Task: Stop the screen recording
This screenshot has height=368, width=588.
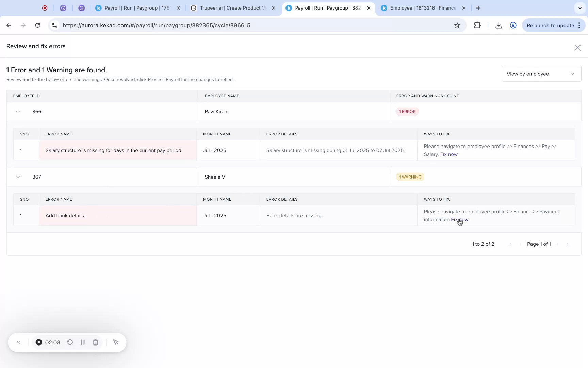Action: pyautogui.click(x=38, y=342)
